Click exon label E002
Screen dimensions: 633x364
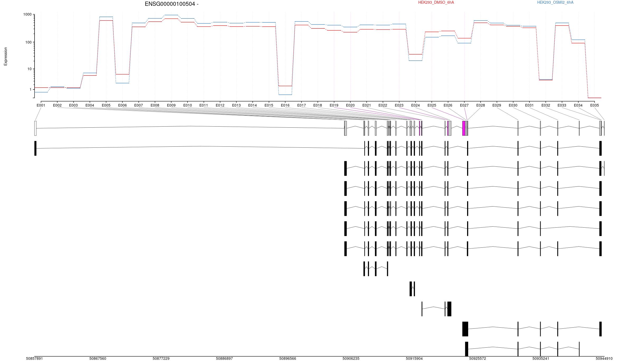pos(57,105)
